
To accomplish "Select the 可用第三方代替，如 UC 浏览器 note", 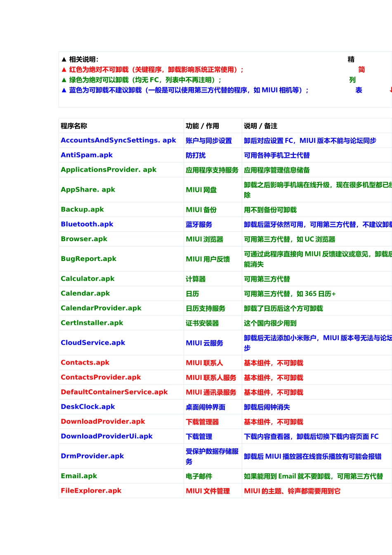I will pyautogui.click(x=290, y=240).
